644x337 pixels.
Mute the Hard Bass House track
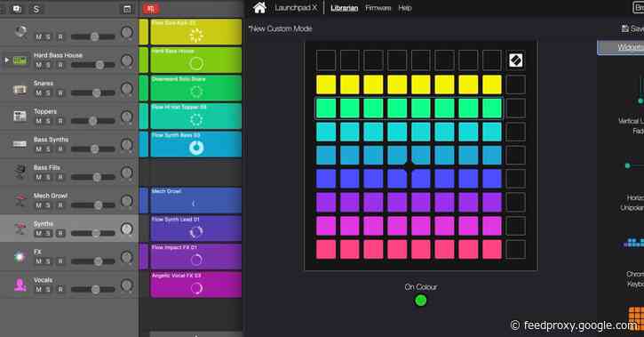tap(38, 65)
